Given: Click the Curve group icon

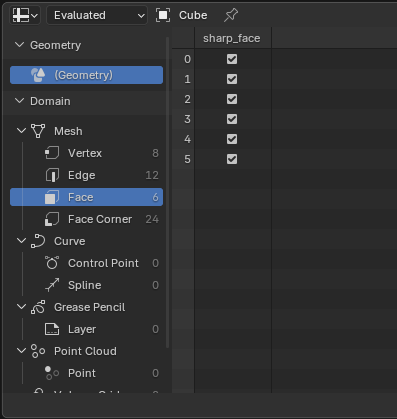Looking at the screenshot, I should [38, 241].
